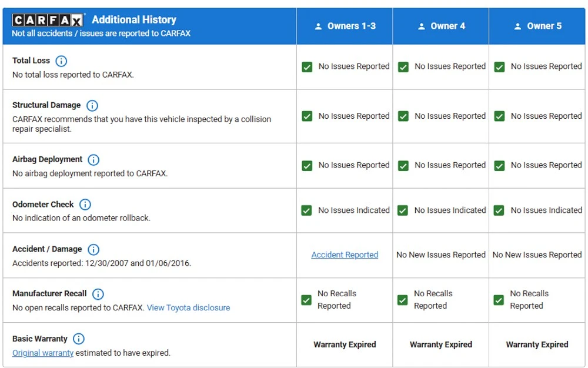Click the Accident / Damage row title

tap(47, 249)
